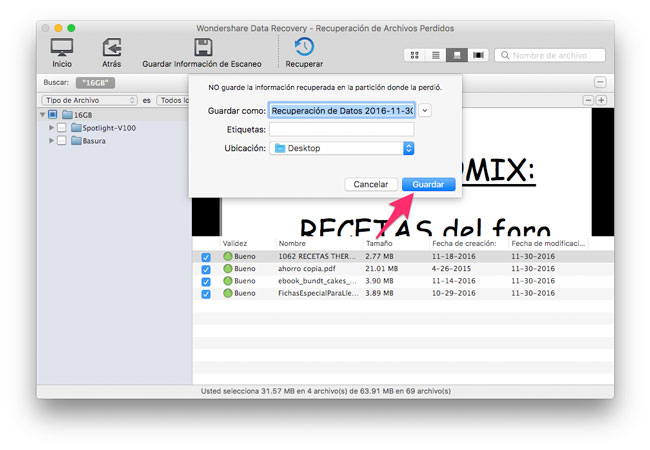
Task: Switch to icon grid view
Action: point(415,55)
